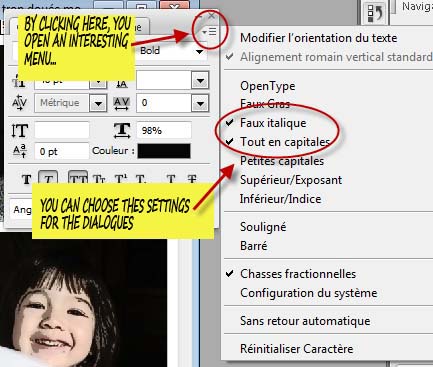This screenshot has height=367, width=433.
Task: Click the tracking field showing 0
Action: click(x=164, y=103)
